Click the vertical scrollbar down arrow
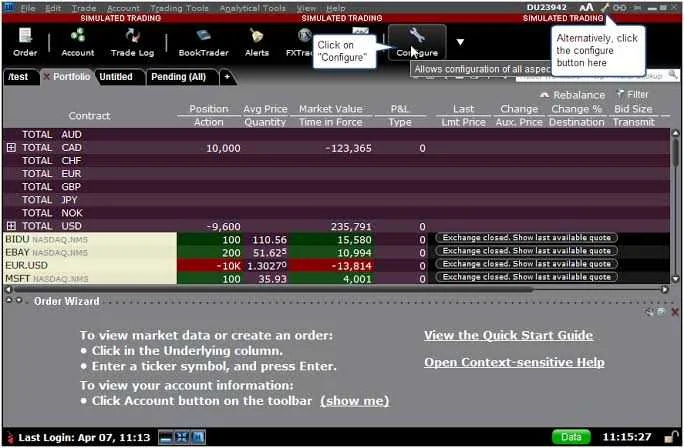Image resolution: width=684 pixels, height=448 pixels. click(675, 279)
